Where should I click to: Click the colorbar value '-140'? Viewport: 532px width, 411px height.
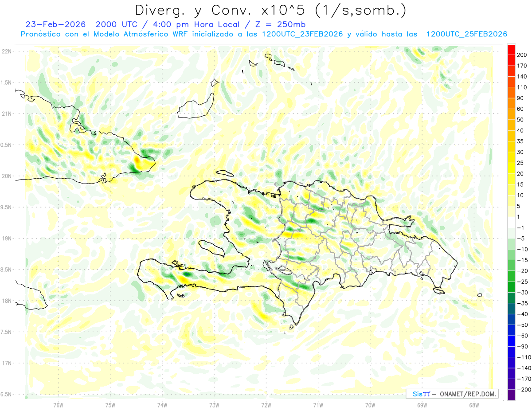click(x=524, y=368)
